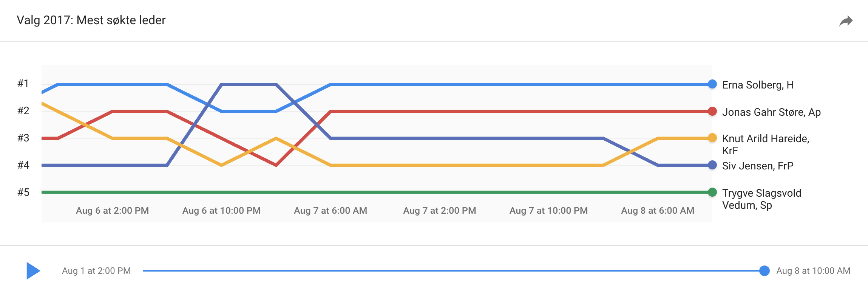Viewport: 868px width, 295px height.
Task: Click the Aug 8 at 6:00 AM axis label
Action: (x=658, y=211)
